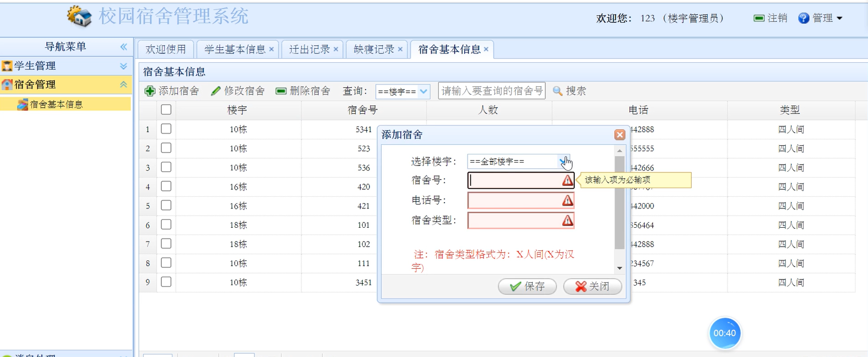Click the 宿舍基本信息 tree item icon
This screenshot has width=868, height=357.
click(22, 104)
